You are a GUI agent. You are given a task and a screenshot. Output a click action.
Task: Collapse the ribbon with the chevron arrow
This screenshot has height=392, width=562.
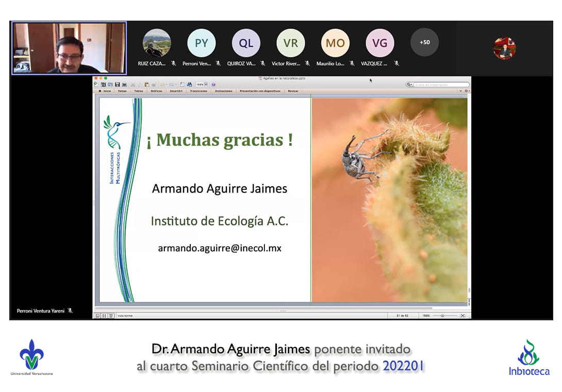tap(460, 91)
